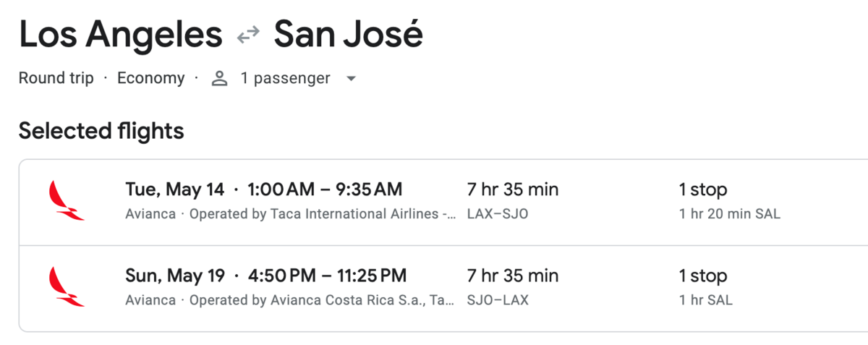Click the SJO–LAX route text
Image resolution: width=868 pixels, height=345 pixels.
(498, 299)
